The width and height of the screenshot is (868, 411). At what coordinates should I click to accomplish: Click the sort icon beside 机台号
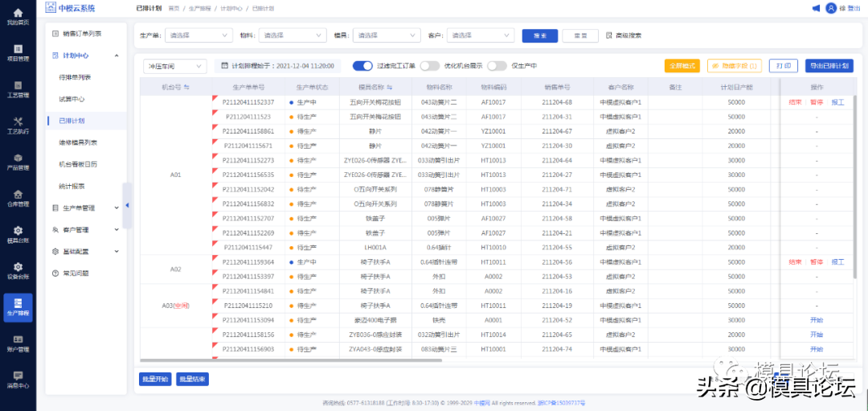(x=186, y=88)
